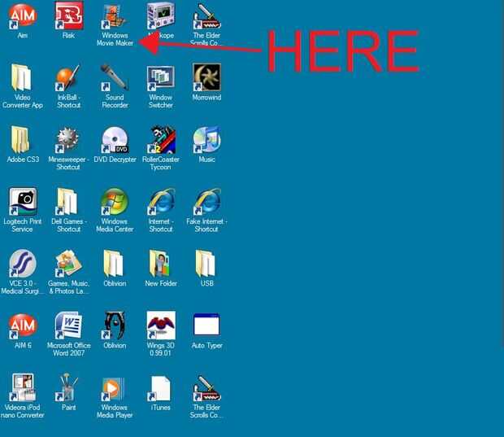Open Windows Media Player shortcut
Screen dimensions: 504x437
(113, 389)
